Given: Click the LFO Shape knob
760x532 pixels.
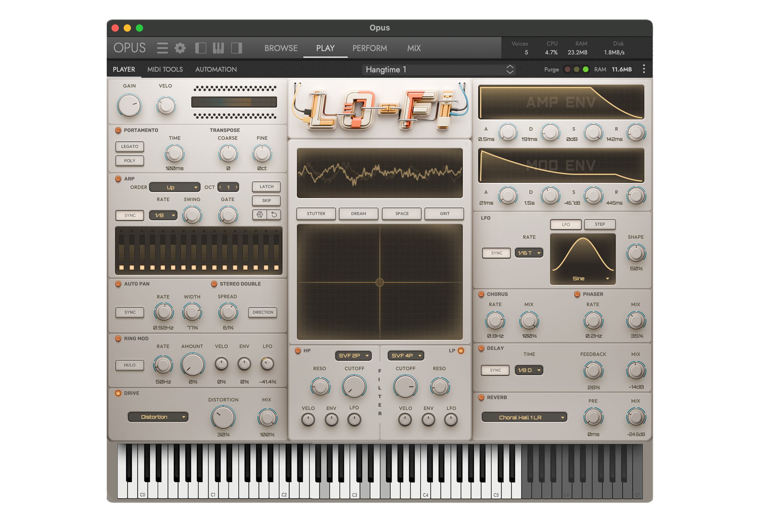Looking at the screenshot, I should coord(636,254).
